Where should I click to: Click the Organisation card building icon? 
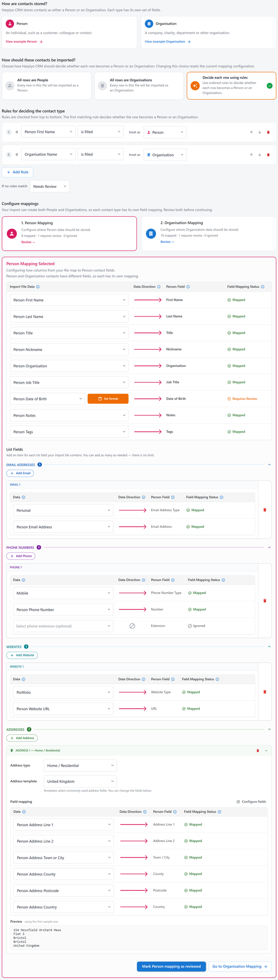[x=149, y=24]
